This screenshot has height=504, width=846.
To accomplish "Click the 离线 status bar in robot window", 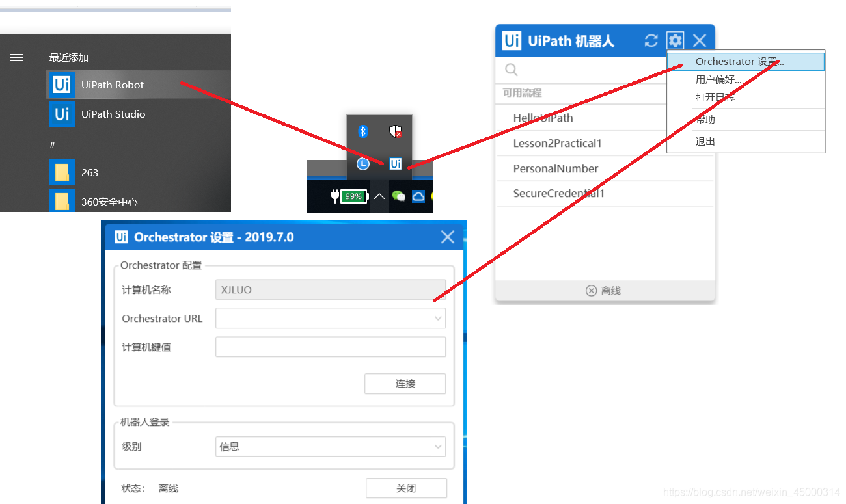I will (x=605, y=291).
